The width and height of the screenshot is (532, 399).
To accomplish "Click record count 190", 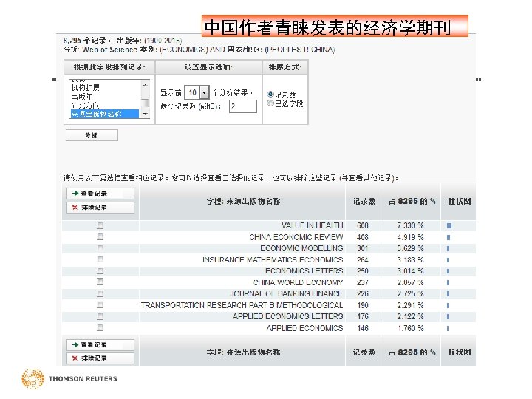I will tap(362, 305).
